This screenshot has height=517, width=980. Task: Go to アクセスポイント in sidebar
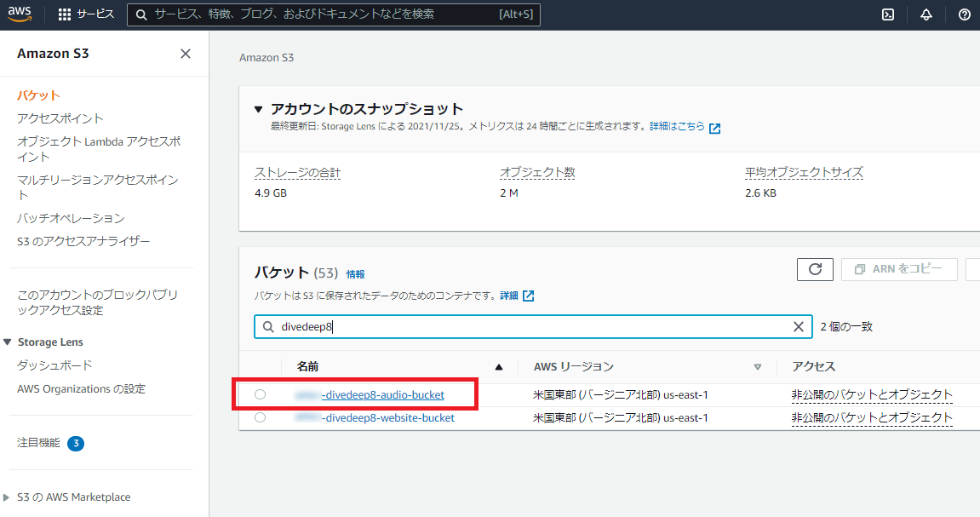[x=60, y=118]
